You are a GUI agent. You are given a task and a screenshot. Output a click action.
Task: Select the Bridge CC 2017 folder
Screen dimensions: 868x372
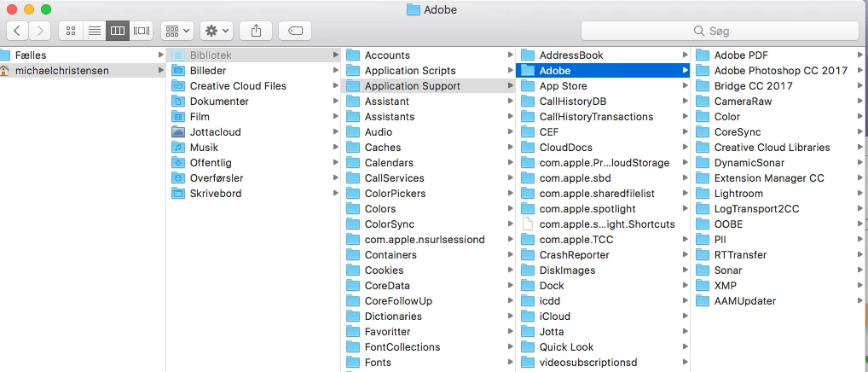[779, 86]
